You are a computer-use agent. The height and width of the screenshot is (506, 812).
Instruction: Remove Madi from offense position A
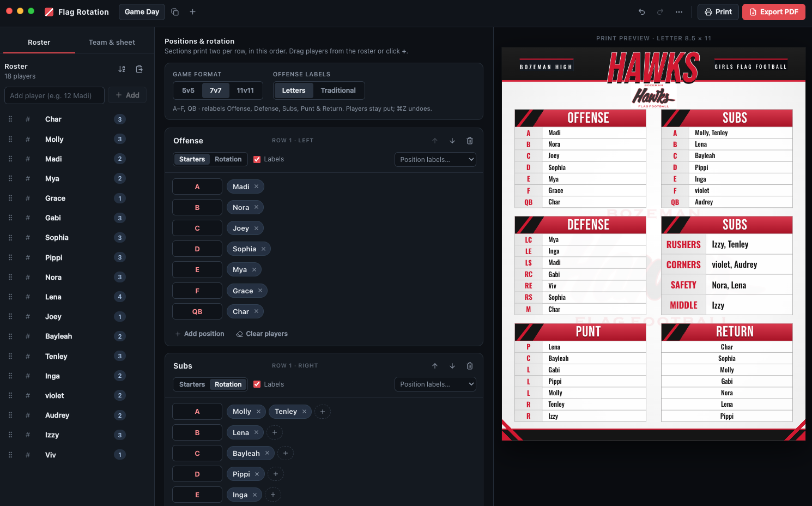click(257, 186)
